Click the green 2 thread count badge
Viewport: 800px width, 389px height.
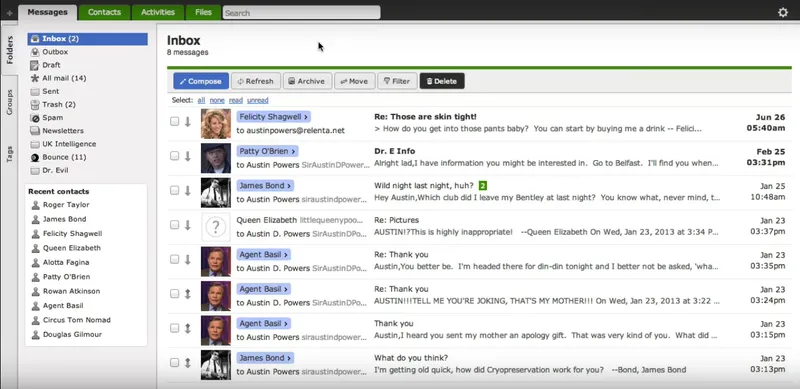coord(483,186)
